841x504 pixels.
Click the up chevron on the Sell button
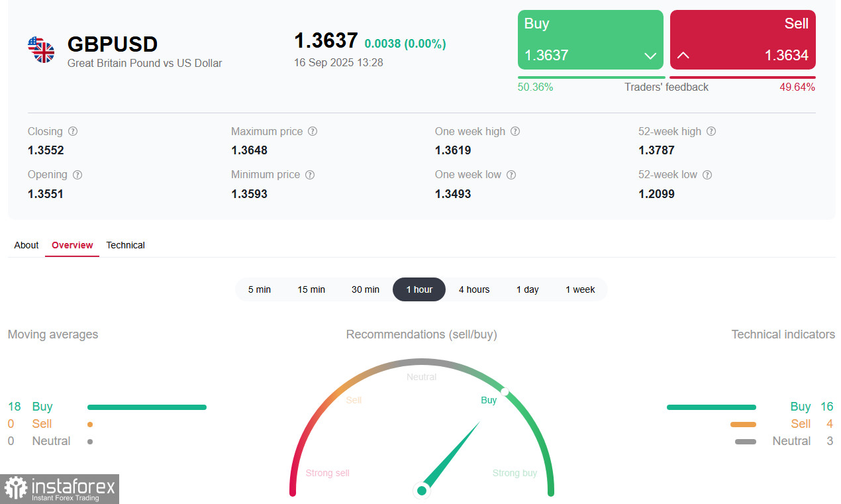[683, 56]
